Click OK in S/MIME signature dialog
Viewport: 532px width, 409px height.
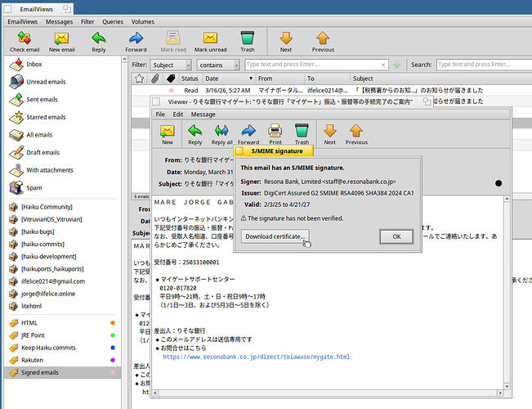click(x=396, y=236)
